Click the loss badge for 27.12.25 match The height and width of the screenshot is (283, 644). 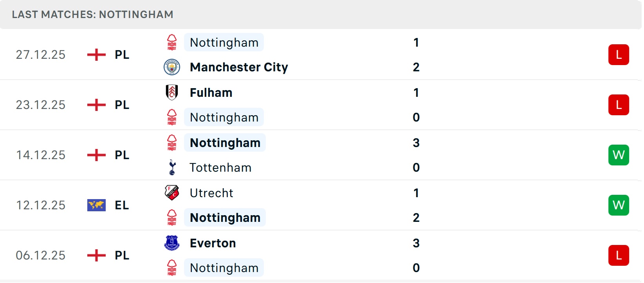point(619,54)
